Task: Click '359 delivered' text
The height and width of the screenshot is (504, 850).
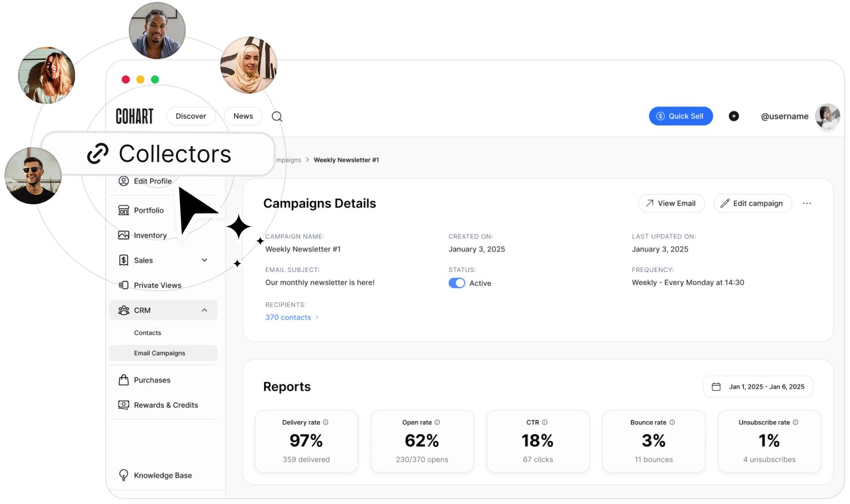Action: 306,460
